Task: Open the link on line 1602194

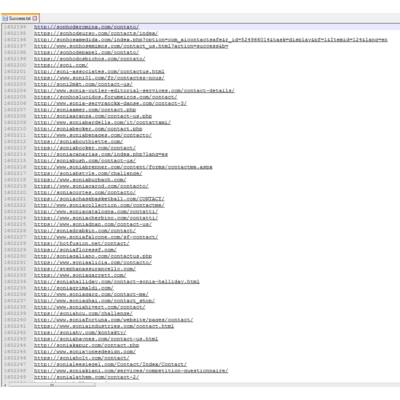Action: point(86,27)
